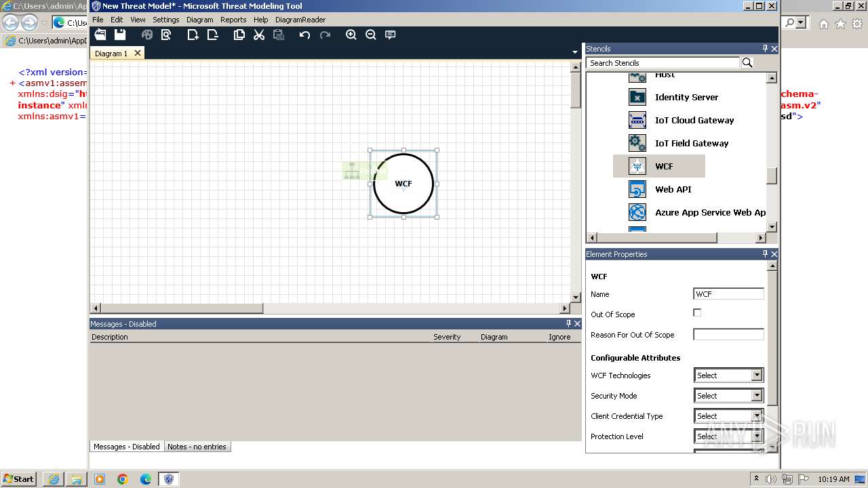The height and width of the screenshot is (488, 868).
Task: Pin the Messages panel
Action: click(x=568, y=324)
